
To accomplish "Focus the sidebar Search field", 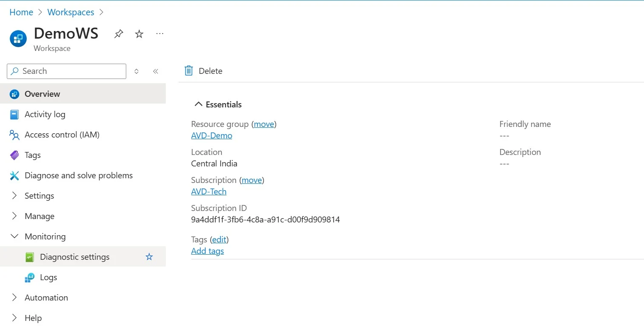I will click(x=66, y=71).
